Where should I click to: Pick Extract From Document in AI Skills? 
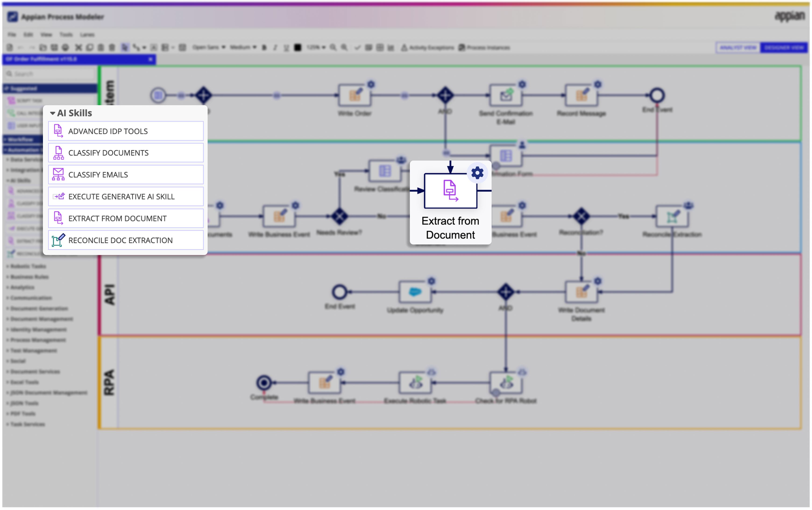(126, 218)
